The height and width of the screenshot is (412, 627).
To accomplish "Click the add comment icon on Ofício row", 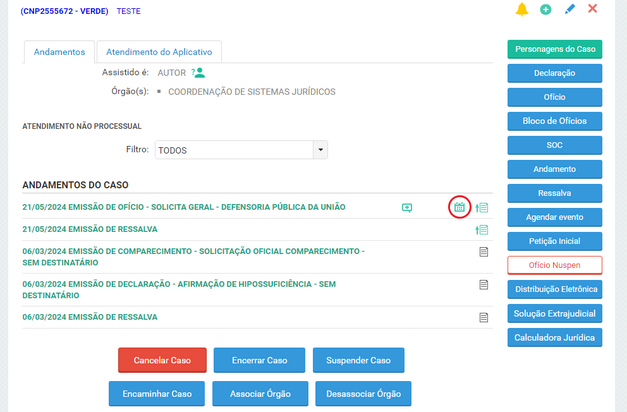I will pos(407,208).
